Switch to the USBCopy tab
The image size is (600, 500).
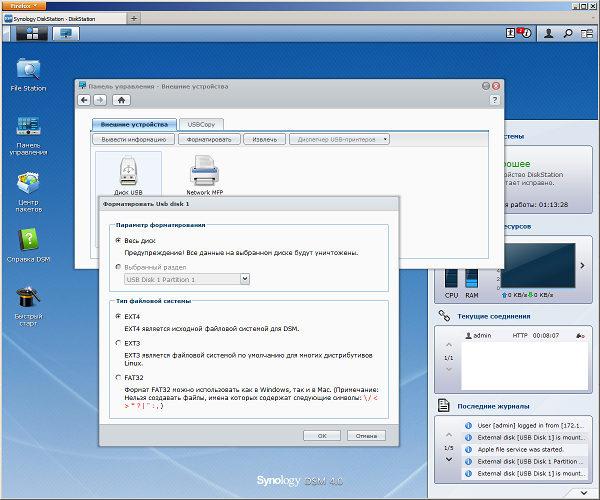click(x=201, y=124)
